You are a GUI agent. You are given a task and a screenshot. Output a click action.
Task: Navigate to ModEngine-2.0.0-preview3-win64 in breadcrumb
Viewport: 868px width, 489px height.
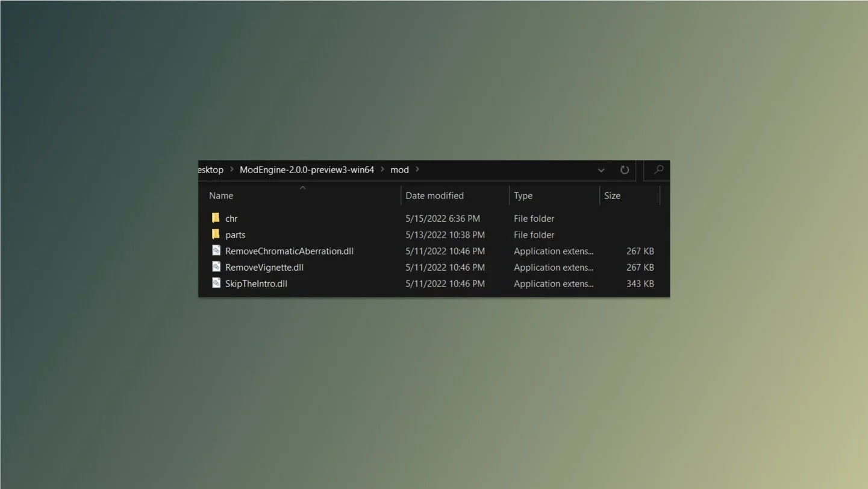[307, 170]
